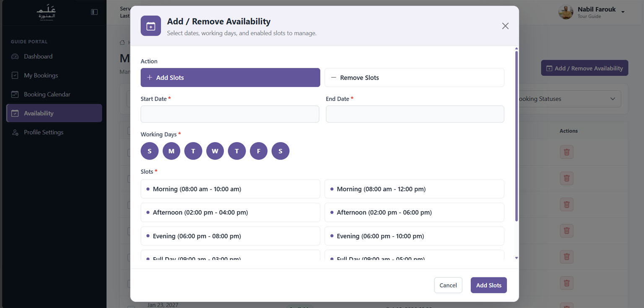Click the Booking Calendar icon

[x=15, y=94]
